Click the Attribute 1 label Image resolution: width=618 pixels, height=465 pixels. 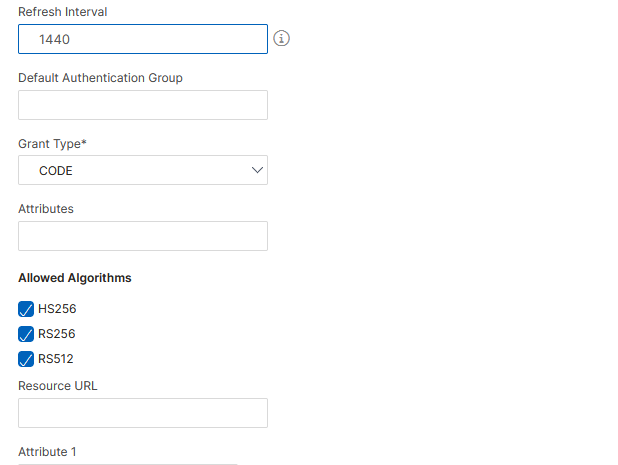point(48,452)
